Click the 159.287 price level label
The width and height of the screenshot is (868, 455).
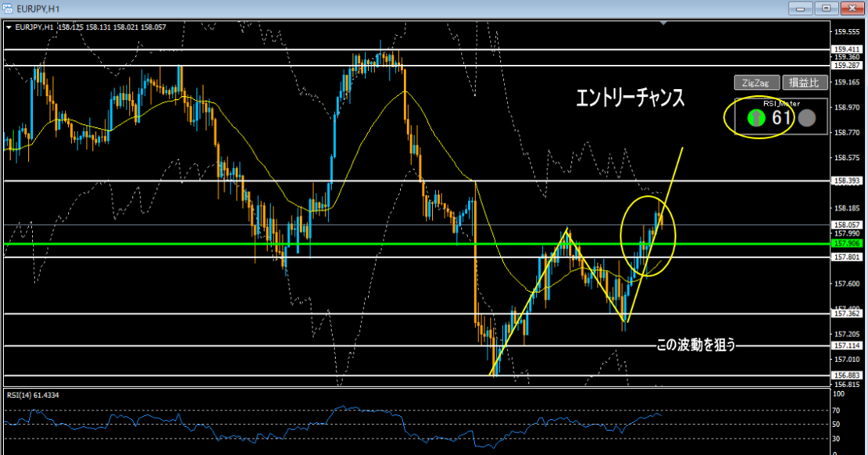point(847,66)
